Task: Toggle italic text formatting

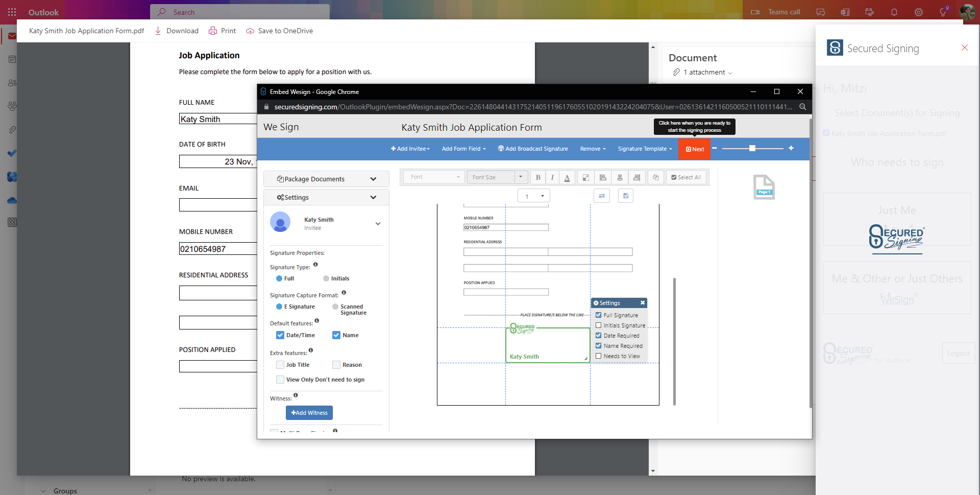Action: pos(552,177)
